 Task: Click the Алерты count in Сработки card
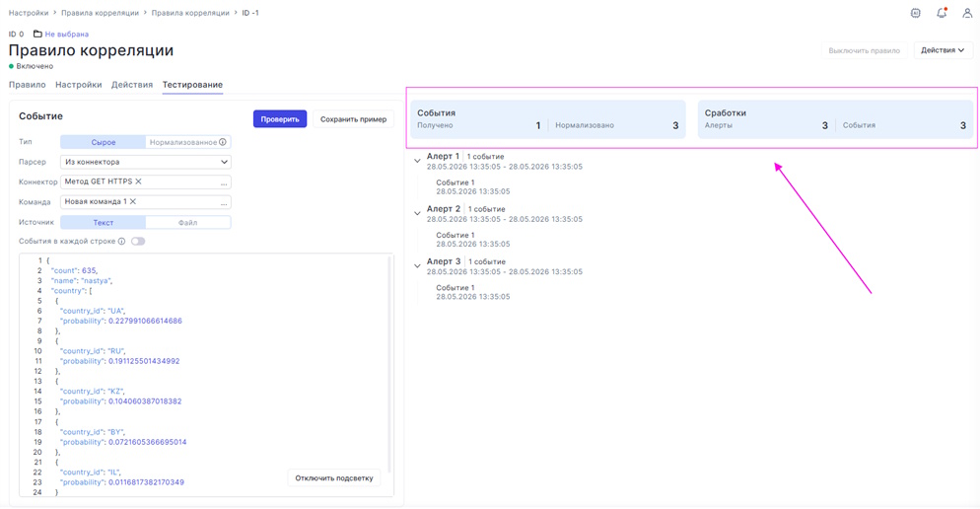pyautogui.click(x=825, y=125)
